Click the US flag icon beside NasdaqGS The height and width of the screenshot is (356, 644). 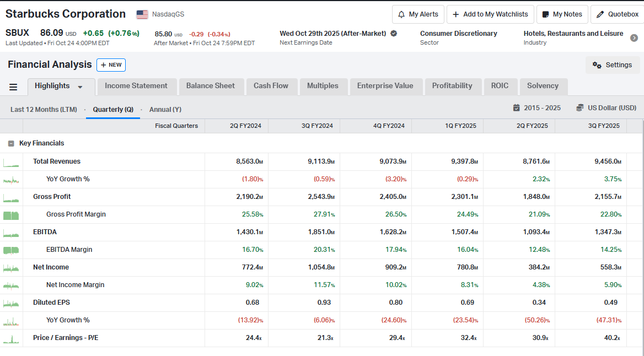(x=142, y=14)
